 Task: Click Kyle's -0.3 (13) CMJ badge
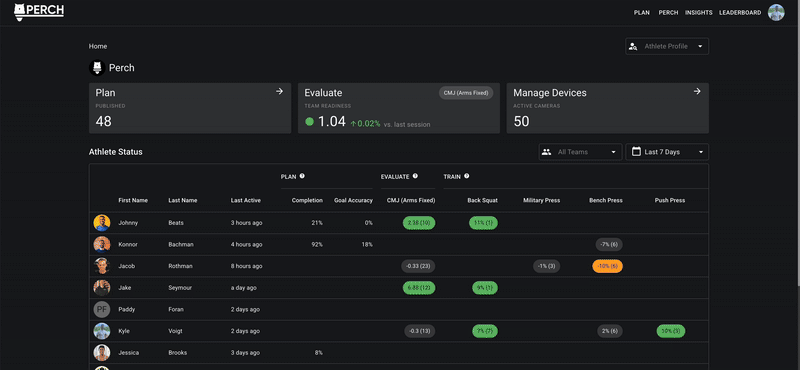(420, 331)
